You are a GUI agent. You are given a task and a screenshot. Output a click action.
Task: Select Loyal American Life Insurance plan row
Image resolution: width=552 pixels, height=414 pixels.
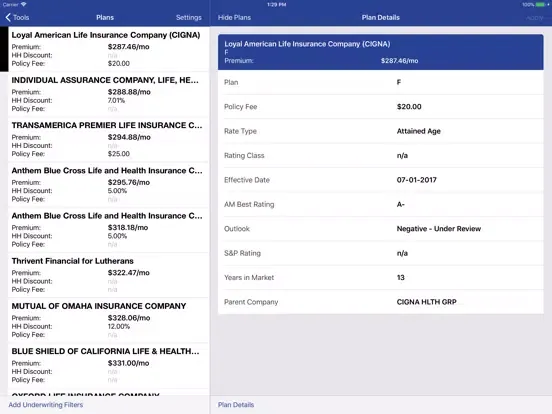pos(108,49)
